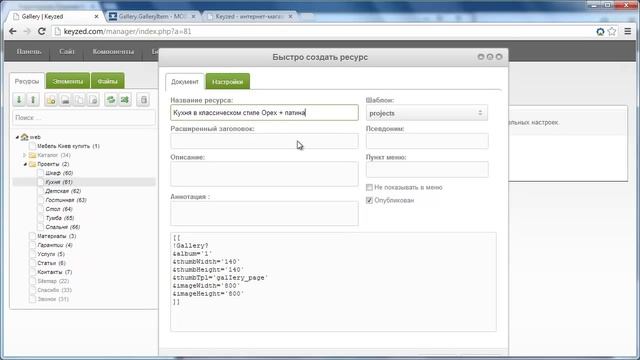The image size is (640, 360).
Task: Click the Псевдоним input field
Action: click(x=427, y=141)
